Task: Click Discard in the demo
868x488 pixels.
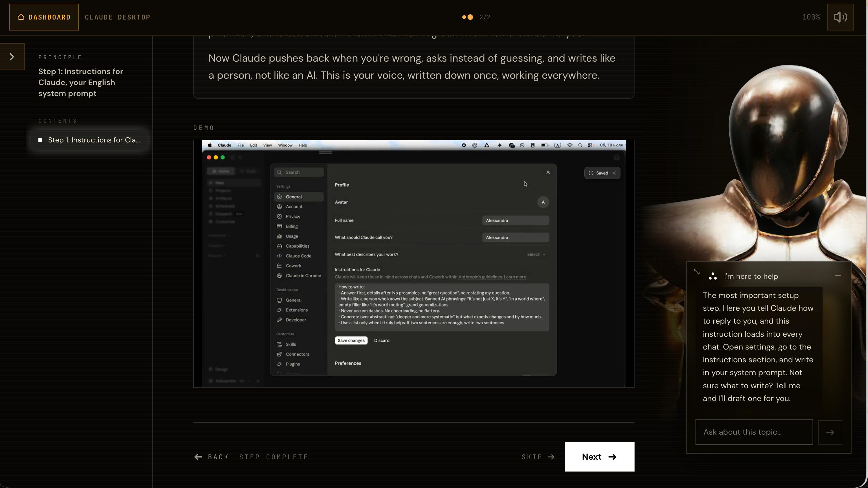Action: click(x=382, y=341)
